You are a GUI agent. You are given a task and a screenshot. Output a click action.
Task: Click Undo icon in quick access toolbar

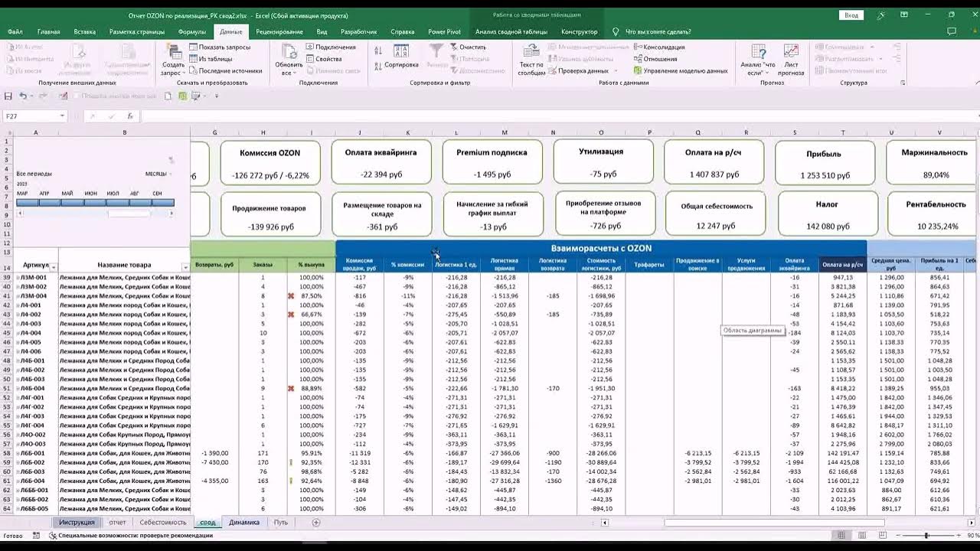click(x=23, y=96)
